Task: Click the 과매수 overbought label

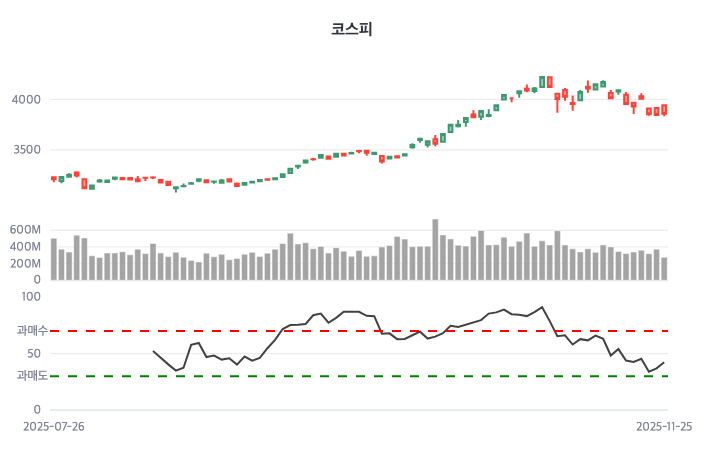Action: 32,330
